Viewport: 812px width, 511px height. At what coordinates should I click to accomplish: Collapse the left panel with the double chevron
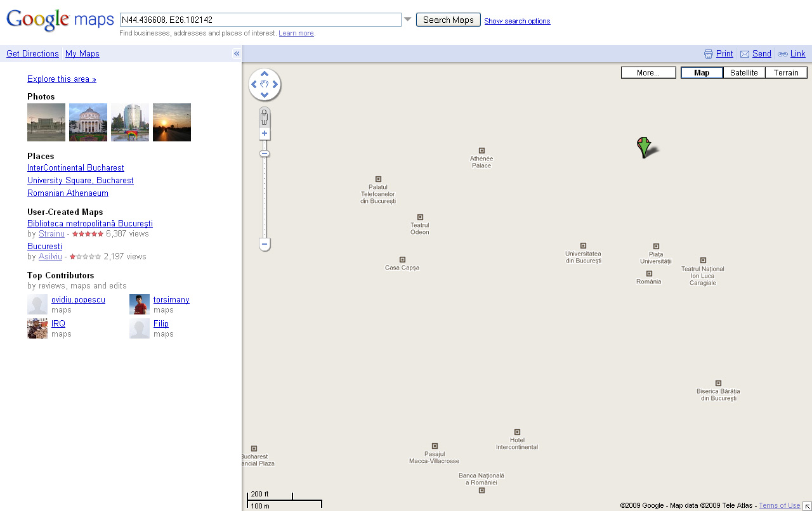pos(237,53)
